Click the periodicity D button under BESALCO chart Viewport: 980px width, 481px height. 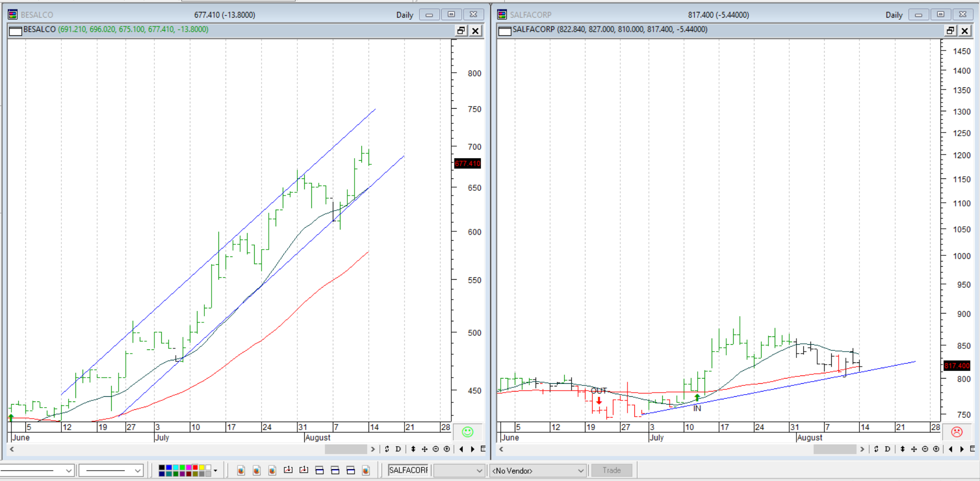[398, 449]
